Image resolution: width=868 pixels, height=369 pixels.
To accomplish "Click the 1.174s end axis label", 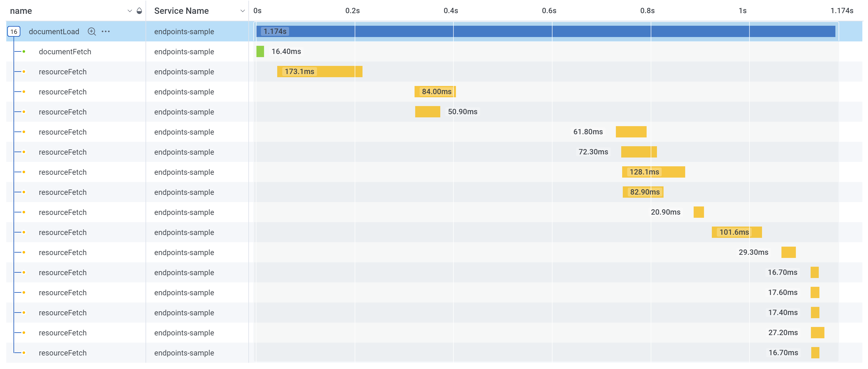I will (842, 10).
